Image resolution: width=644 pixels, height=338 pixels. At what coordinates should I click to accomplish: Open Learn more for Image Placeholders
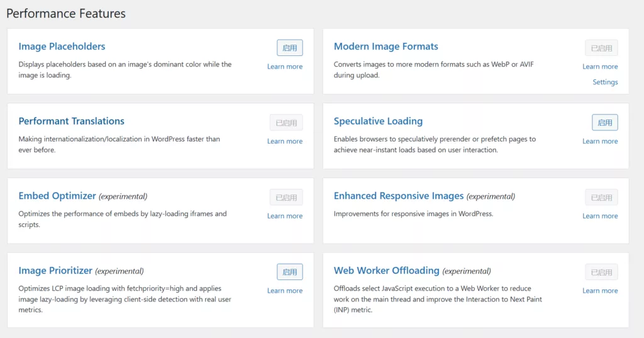pyautogui.click(x=284, y=67)
